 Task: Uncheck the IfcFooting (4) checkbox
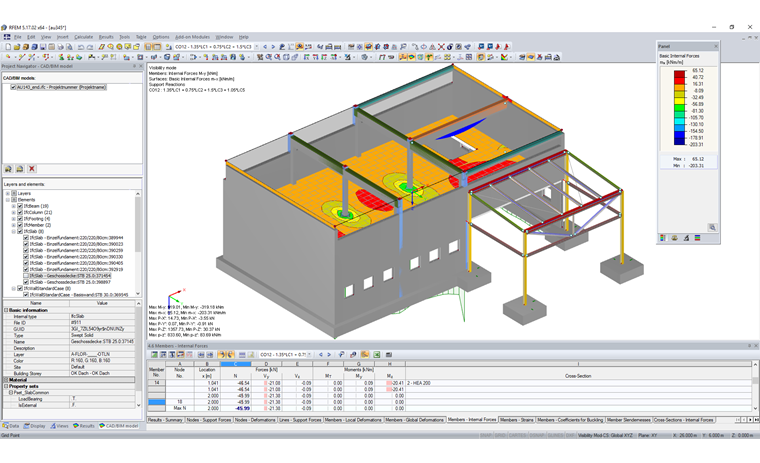20,219
